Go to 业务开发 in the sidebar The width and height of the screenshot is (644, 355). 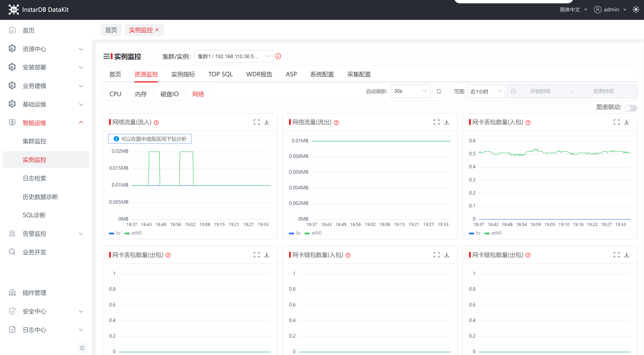46,252
